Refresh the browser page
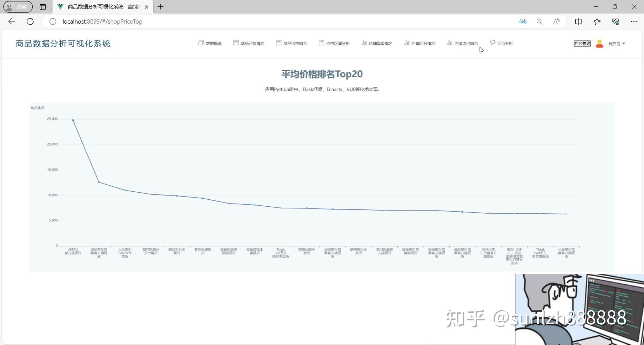Image resolution: width=644 pixels, height=345 pixels. click(30, 21)
